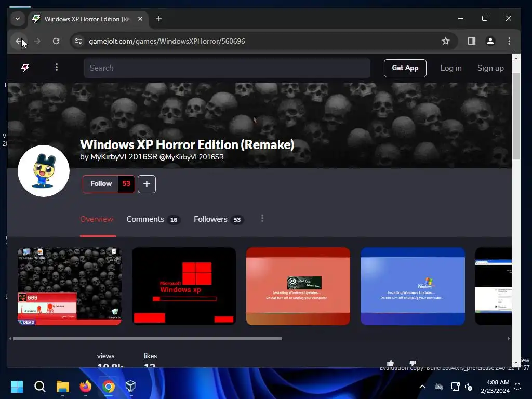Open the skull desktop 666 screenshot thumbnail
532x399 pixels.
tap(70, 286)
